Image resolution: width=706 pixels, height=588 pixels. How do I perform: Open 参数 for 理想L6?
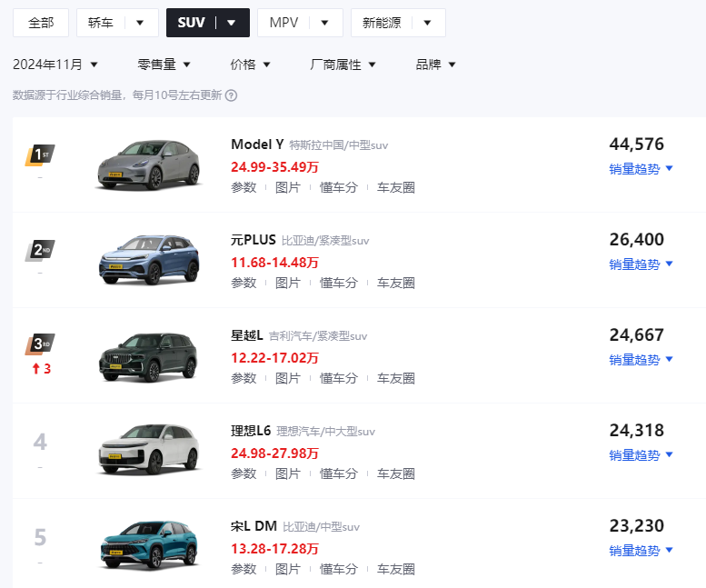pos(244,473)
